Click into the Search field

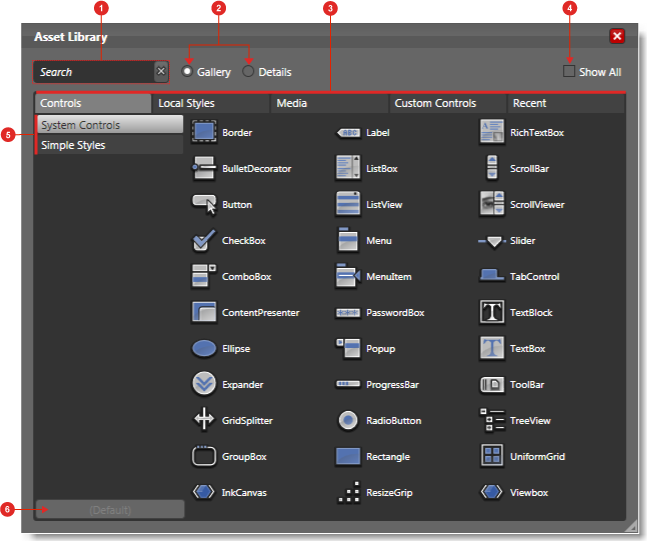pyautogui.click(x=94, y=72)
